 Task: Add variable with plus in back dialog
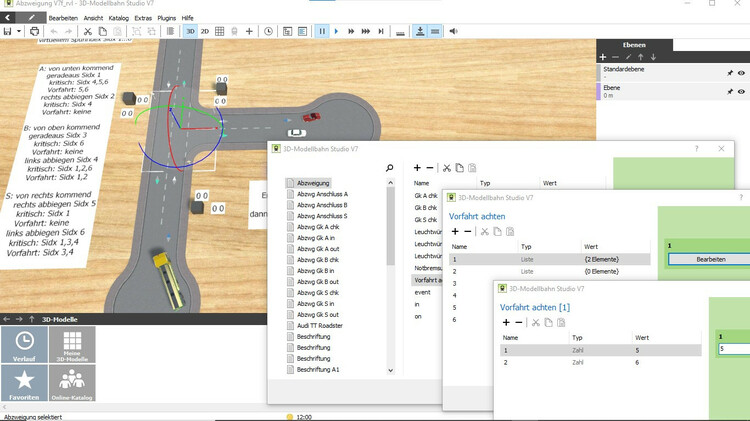[x=417, y=168]
